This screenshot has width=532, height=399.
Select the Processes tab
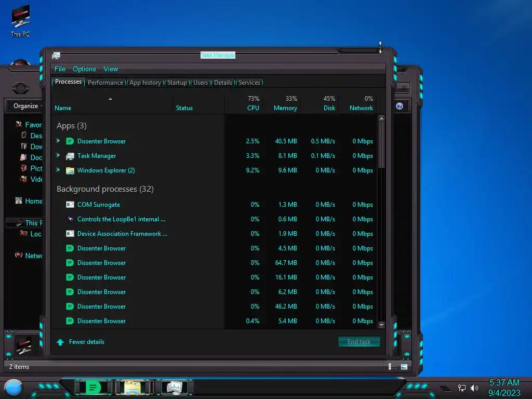click(68, 82)
